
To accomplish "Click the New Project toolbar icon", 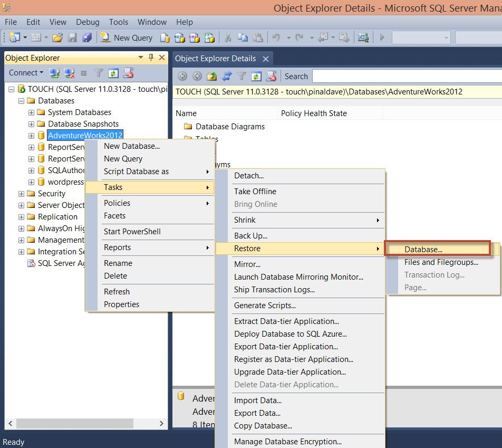I will tap(14, 37).
